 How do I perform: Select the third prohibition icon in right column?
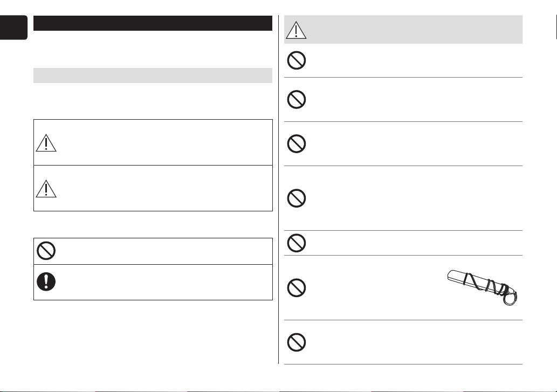[296, 144]
